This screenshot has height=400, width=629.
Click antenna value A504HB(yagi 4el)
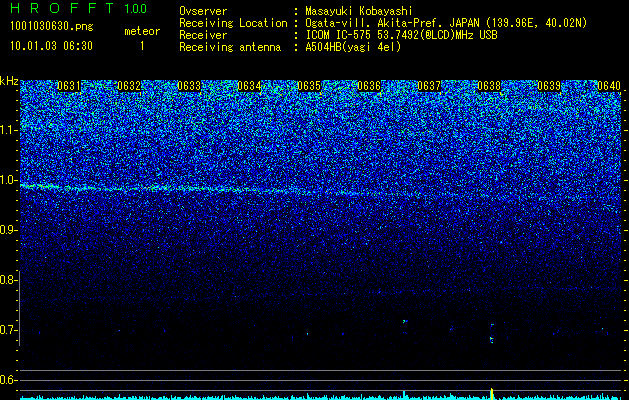[x=353, y=47]
